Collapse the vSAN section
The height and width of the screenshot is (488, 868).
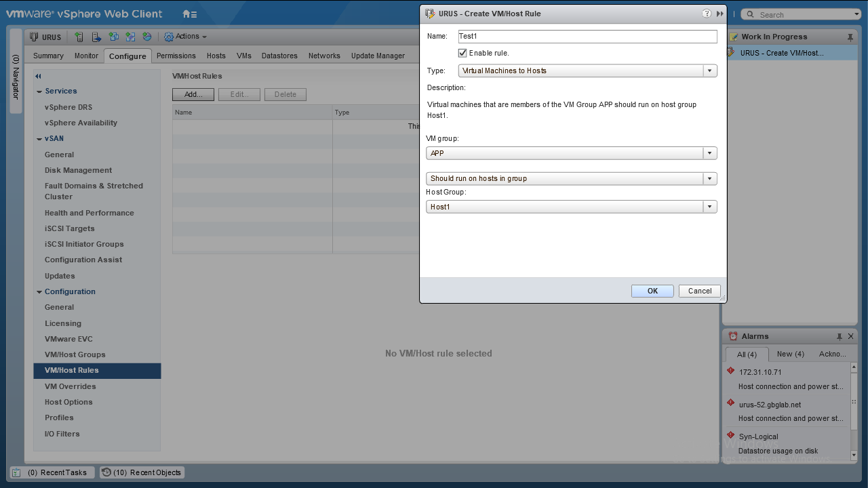click(39, 139)
